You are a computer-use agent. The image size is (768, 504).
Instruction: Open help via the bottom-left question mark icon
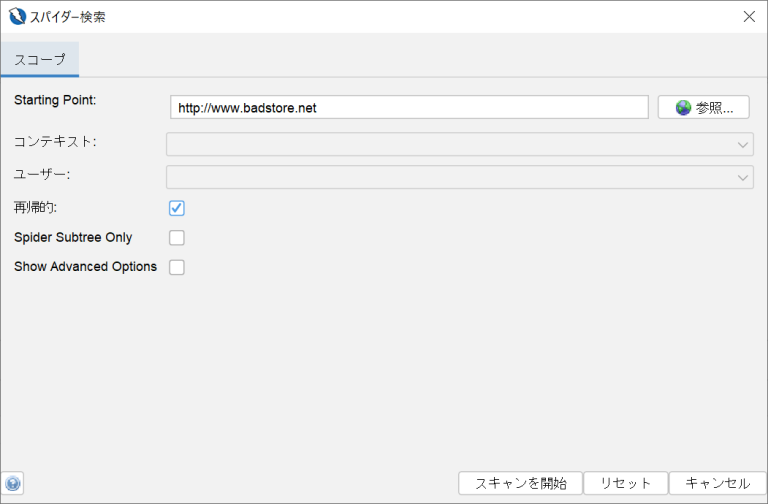(13, 484)
